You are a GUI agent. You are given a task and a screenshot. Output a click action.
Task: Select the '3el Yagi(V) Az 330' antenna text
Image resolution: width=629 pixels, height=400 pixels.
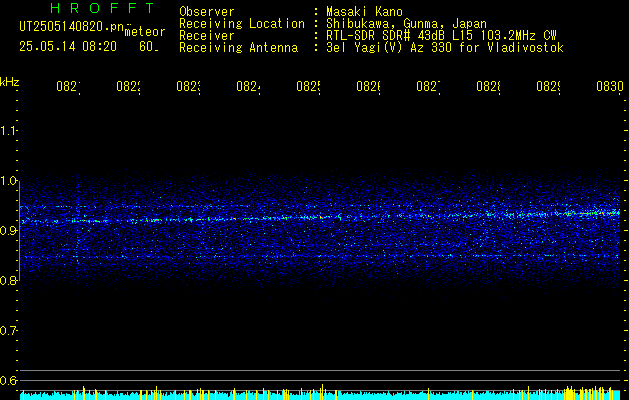pos(445,48)
